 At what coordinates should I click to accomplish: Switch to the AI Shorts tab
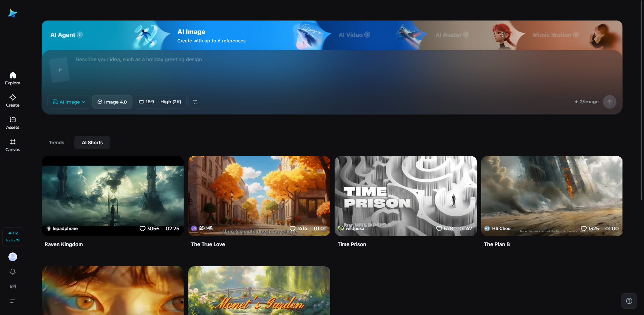pyautogui.click(x=92, y=142)
